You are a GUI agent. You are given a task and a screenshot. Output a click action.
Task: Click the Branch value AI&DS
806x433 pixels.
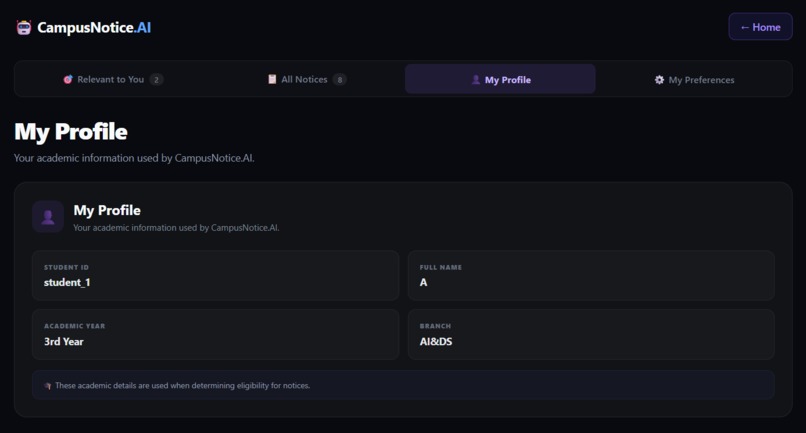point(436,341)
